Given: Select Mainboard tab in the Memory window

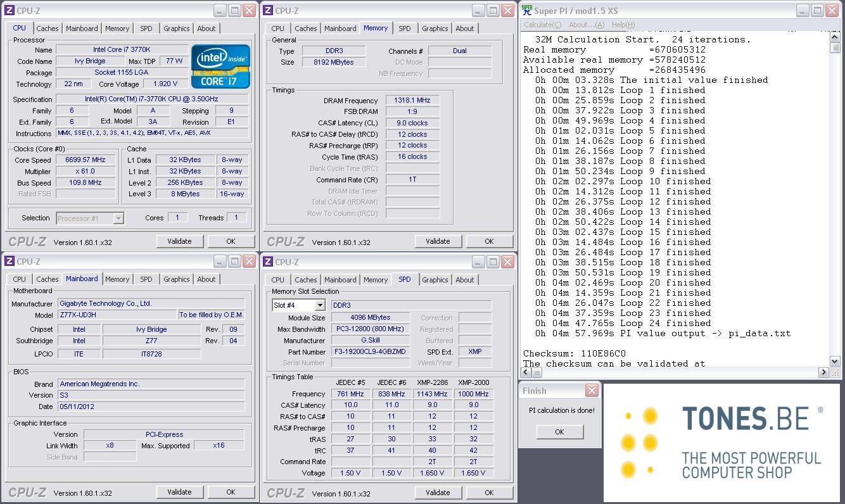Looking at the screenshot, I should (x=340, y=28).
